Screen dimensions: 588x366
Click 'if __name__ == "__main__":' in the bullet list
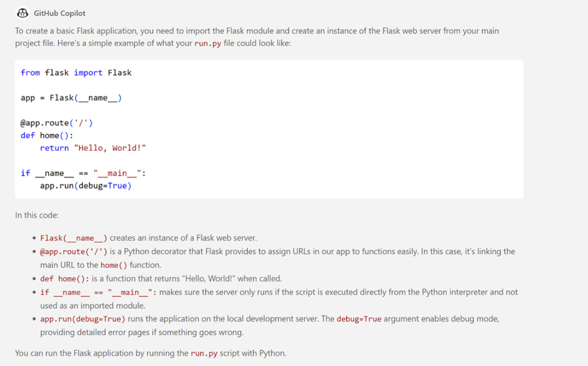98,292
